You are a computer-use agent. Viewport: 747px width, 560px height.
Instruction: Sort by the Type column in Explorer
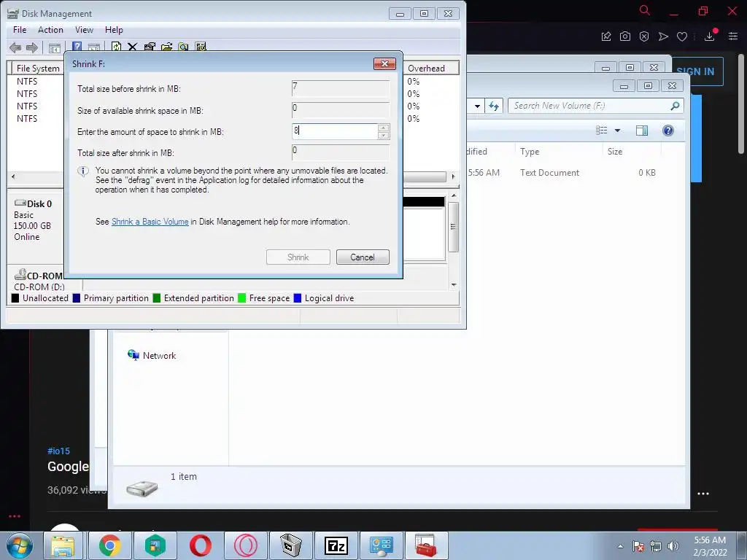(557, 152)
